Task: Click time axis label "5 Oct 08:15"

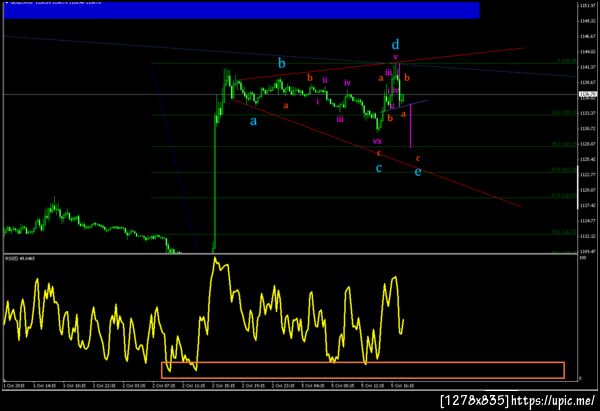Action: (x=343, y=386)
